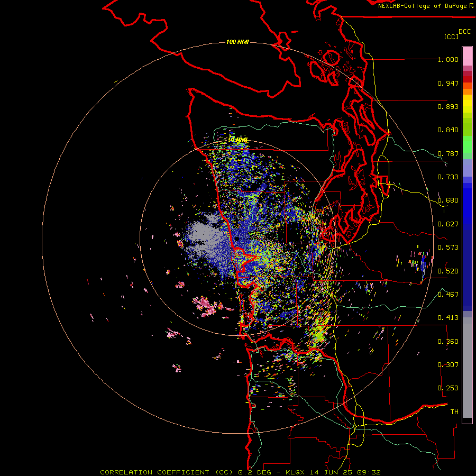
Task: Click the 0.413 scale value
Action: pos(448,318)
